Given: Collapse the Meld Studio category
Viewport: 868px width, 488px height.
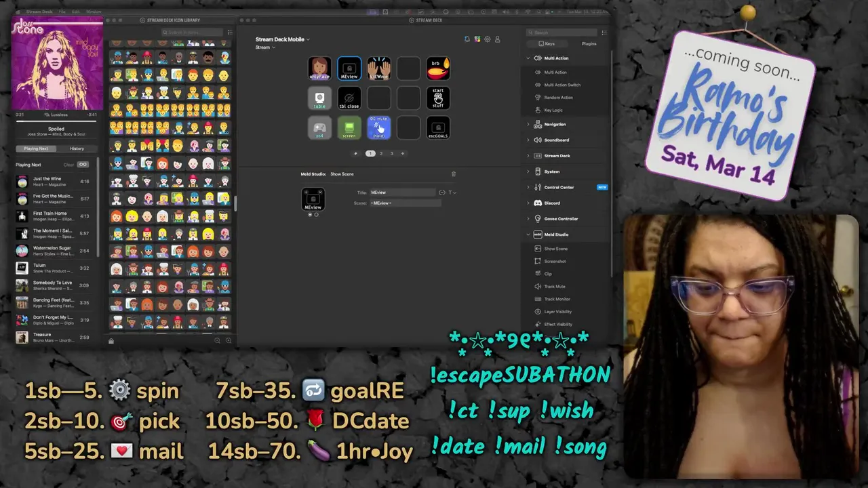Looking at the screenshot, I should (528, 235).
